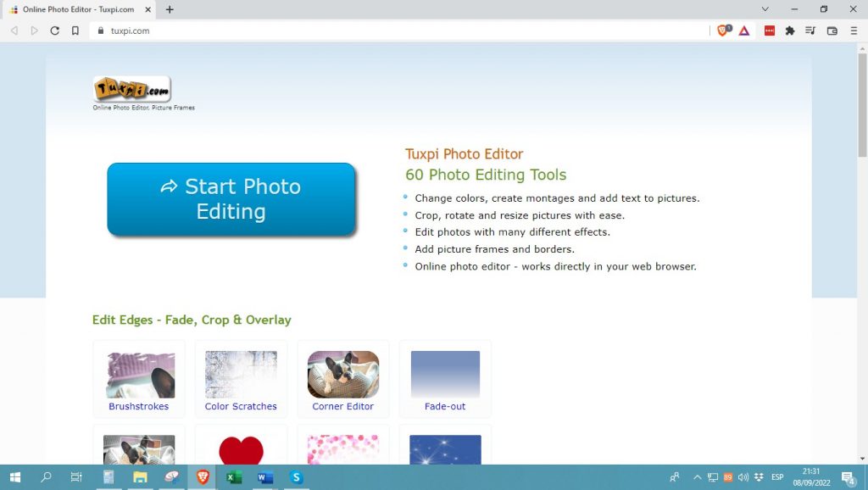This screenshot has width=868, height=490.
Task: Select the Corner Editor thumbnail
Action: 343,375
